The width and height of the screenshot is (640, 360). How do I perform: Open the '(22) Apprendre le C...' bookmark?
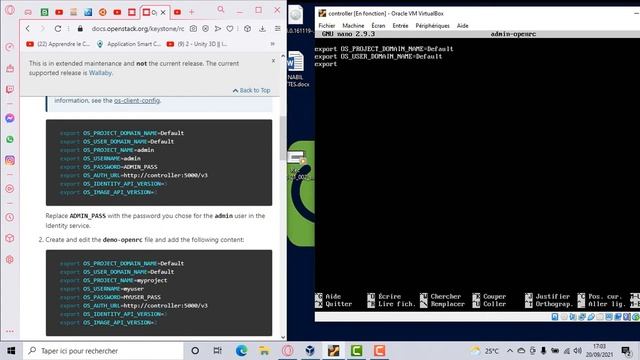[x=58, y=44]
